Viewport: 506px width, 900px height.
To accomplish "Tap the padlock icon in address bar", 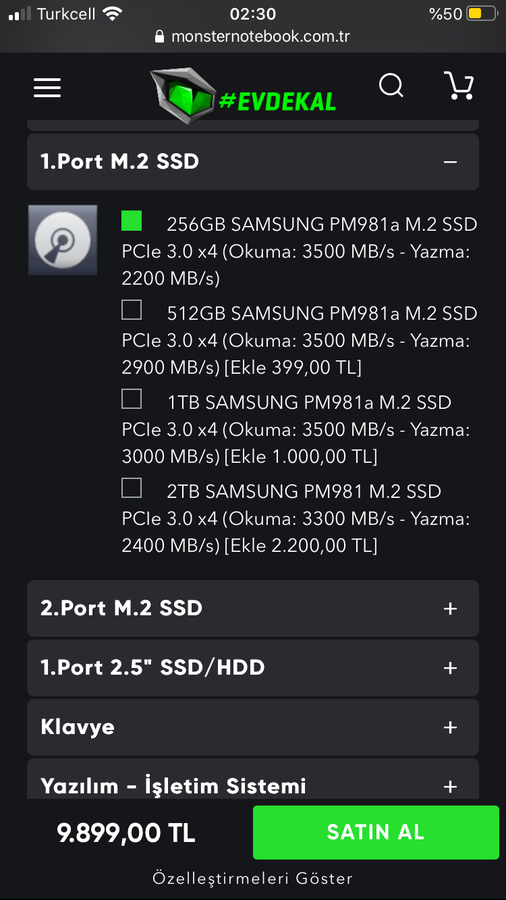I will [x=159, y=37].
